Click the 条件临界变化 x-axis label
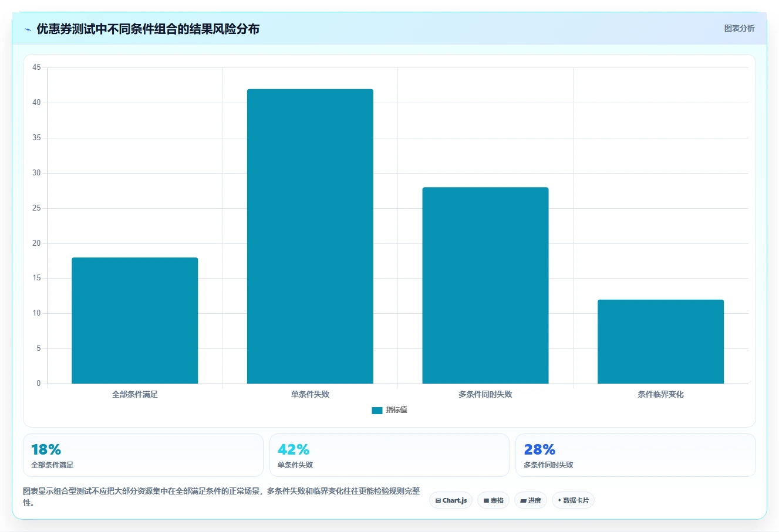The height and width of the screenshot is (532, 779). tap(660, 394)
